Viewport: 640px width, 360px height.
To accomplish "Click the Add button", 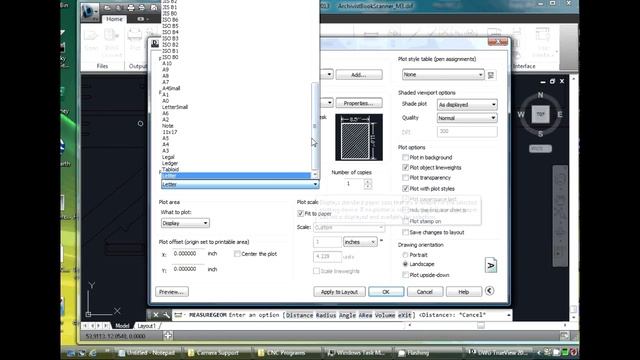I will coord(359,75).
